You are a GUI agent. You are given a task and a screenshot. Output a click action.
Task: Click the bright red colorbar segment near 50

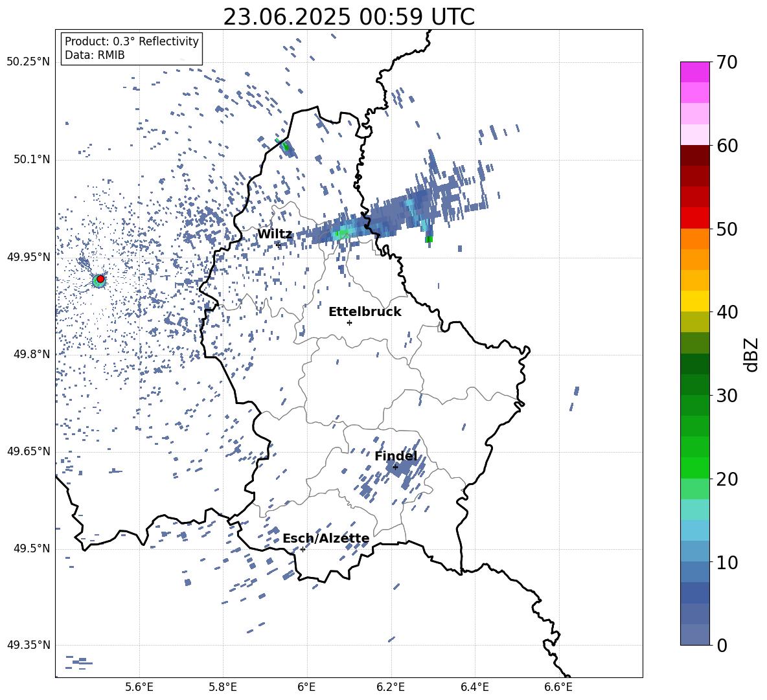(x=695, y=218)
